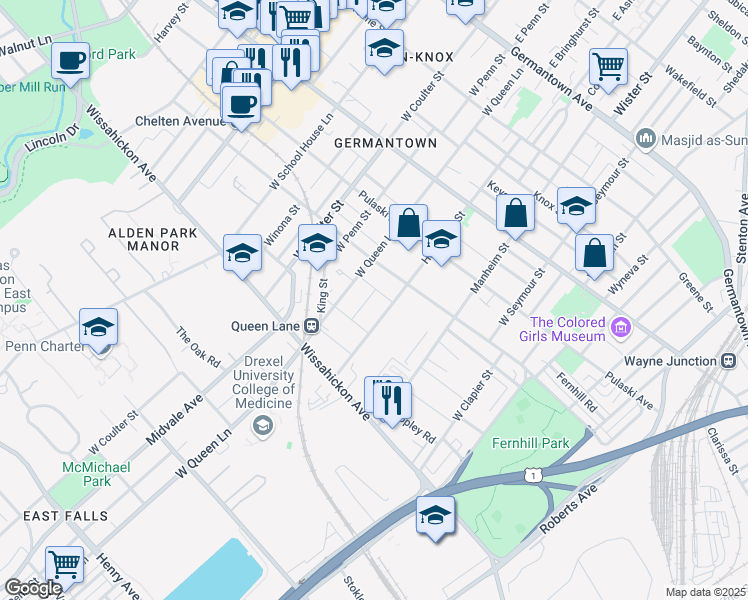Click the shopping cart marker near Henry Ave

click(64, 569)
